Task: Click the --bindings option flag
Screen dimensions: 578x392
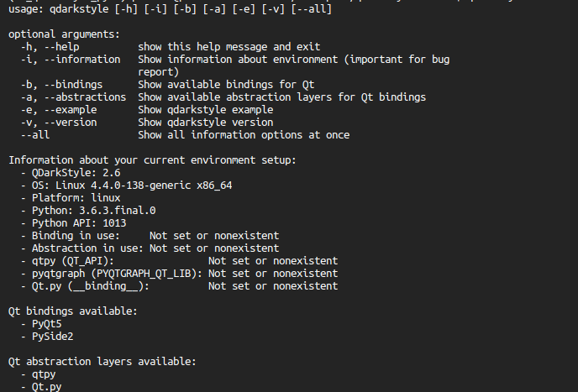Action: [x=73, y=85]
